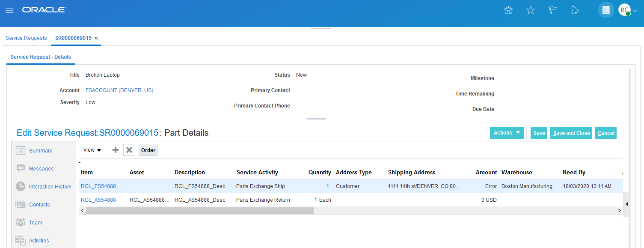Open notifications via the bell icon
Screen dimensions: 644x248
point(575,9)
